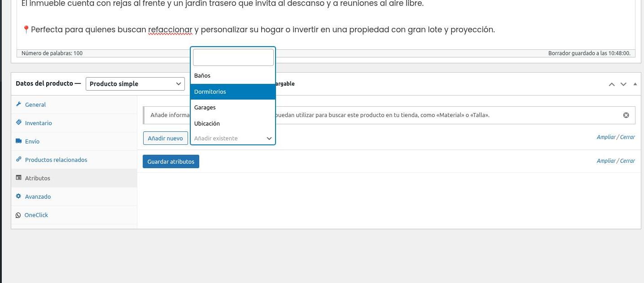This screenshot has width=644, height=283.
Task: Click the Envío truck icon
Action: [x=18, y=141]
